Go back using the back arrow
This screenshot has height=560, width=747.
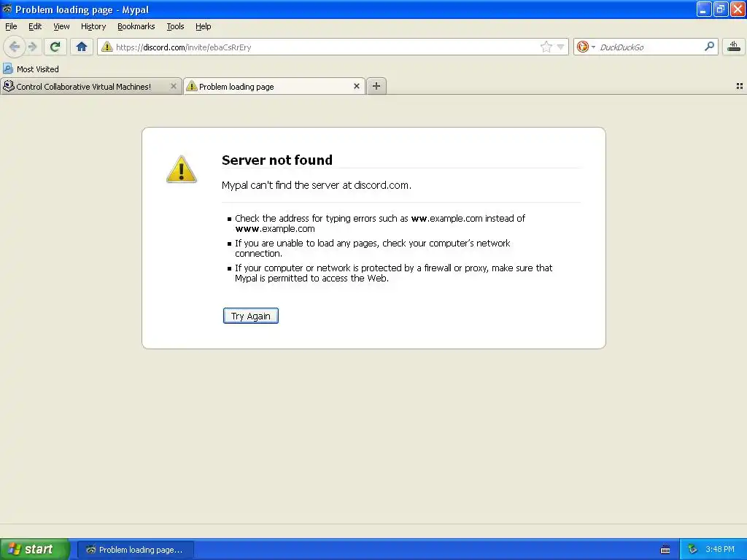coord(15,47)
